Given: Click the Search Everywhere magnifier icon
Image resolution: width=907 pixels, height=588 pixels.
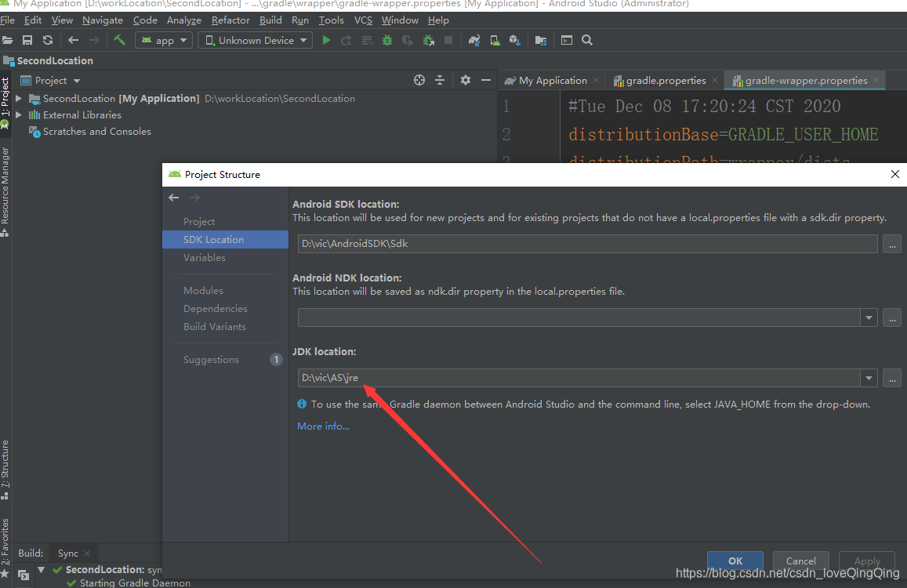Looking at the screenshot, I should (x=587, y=41).
